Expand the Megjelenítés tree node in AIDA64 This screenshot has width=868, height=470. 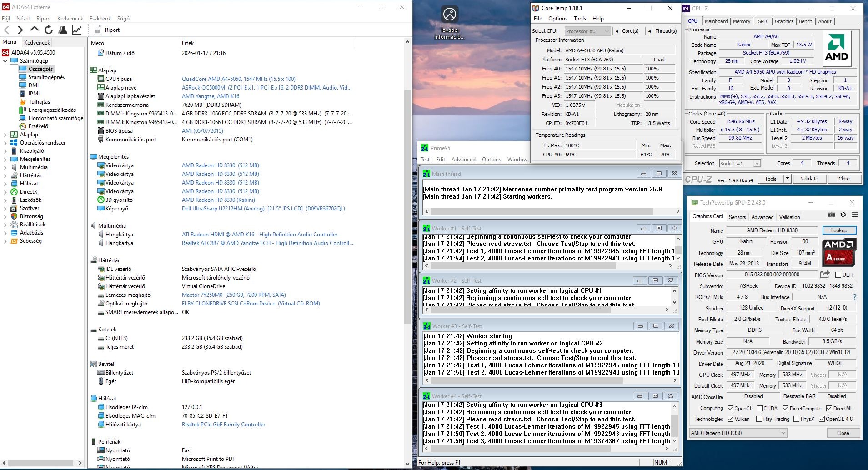5,159
